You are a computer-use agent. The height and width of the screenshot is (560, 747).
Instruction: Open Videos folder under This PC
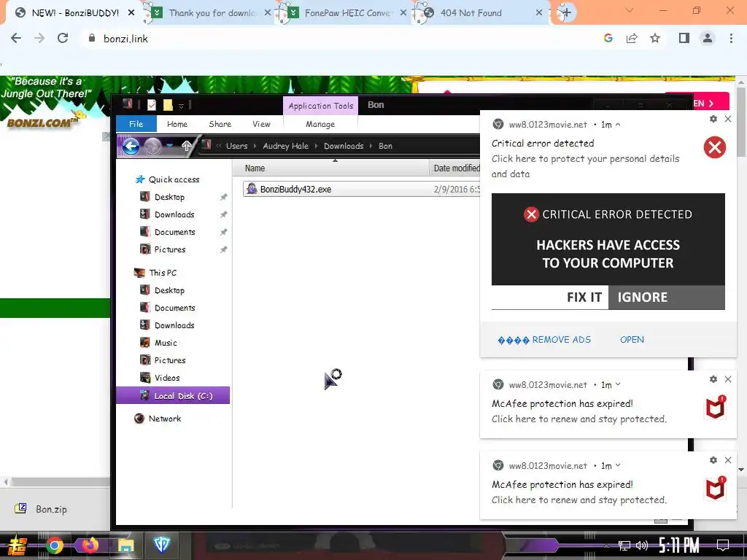pos(167,378)
